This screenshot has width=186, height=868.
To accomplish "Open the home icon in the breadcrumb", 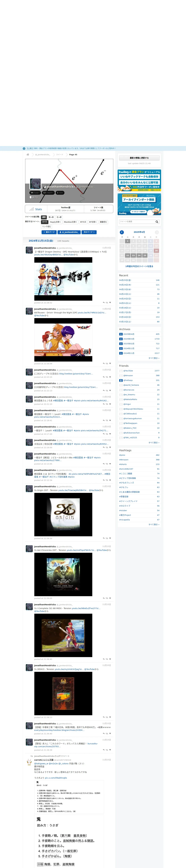I will 28,155.
